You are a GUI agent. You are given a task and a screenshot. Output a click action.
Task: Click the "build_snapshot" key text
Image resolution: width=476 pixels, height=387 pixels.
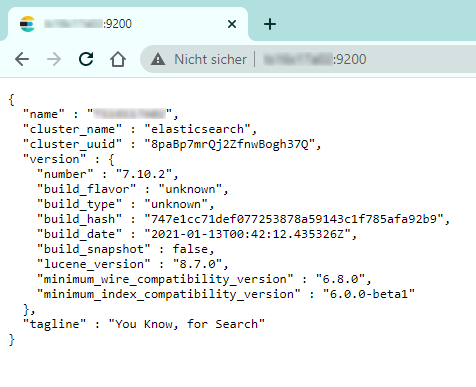point(94,249)
